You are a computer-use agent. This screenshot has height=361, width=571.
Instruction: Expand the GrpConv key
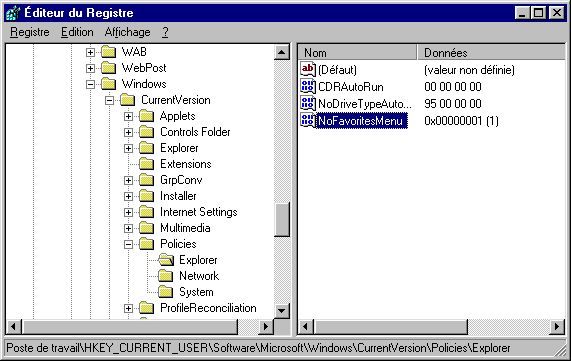click(x=128, y=180)
